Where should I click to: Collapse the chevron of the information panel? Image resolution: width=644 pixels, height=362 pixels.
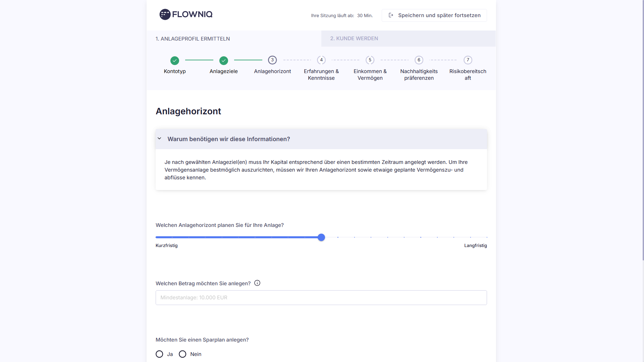[160, 139]
